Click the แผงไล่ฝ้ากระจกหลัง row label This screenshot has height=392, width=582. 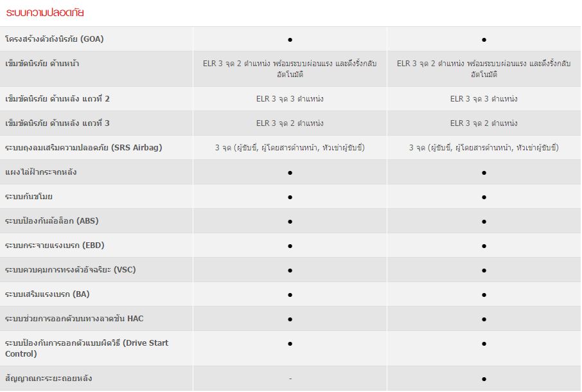click(41, 172)
